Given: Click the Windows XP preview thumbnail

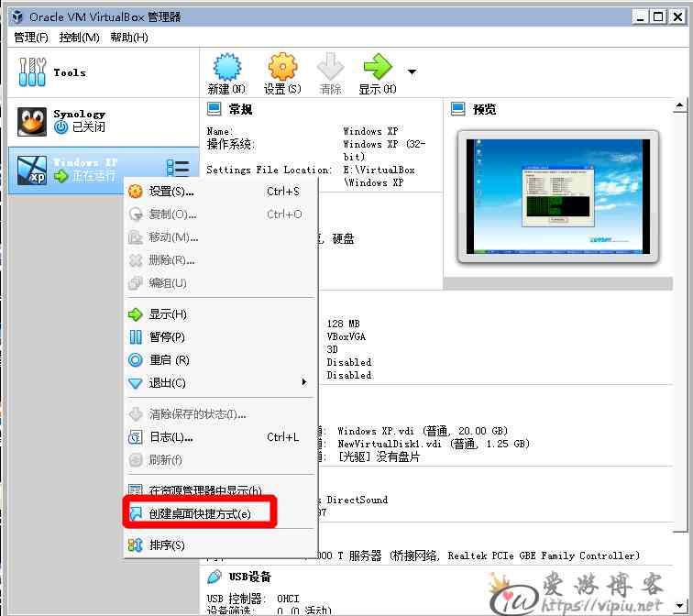Looking at the screenshot, I should click(557, 197).
